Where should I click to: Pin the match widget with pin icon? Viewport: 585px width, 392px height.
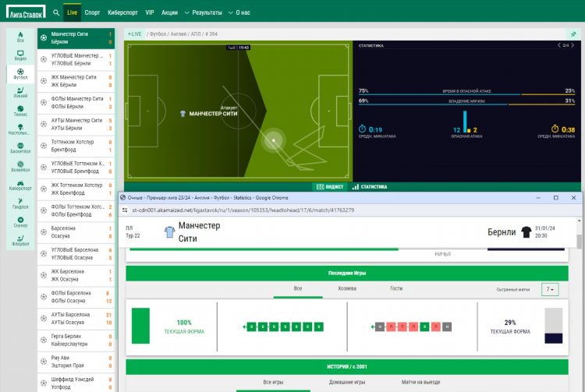[573, 34]
